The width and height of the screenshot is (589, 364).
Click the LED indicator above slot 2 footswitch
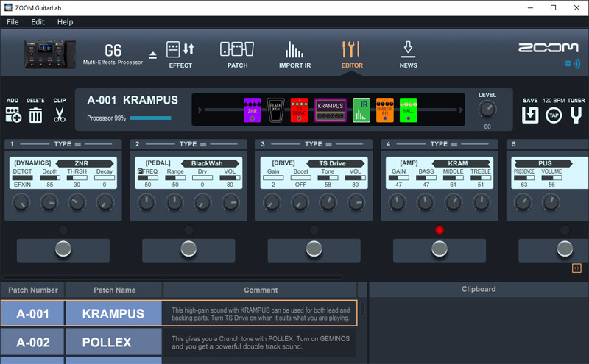pos(188,230)
